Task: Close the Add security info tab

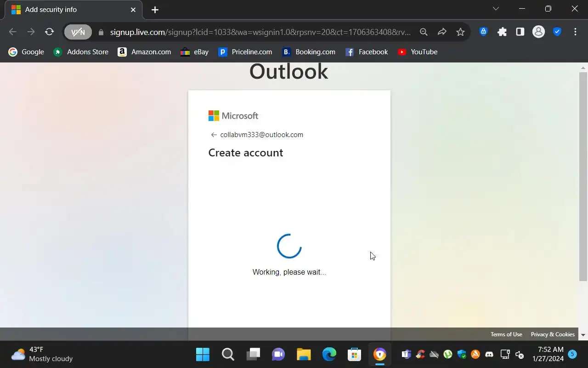Action: (x=133, y=10)
